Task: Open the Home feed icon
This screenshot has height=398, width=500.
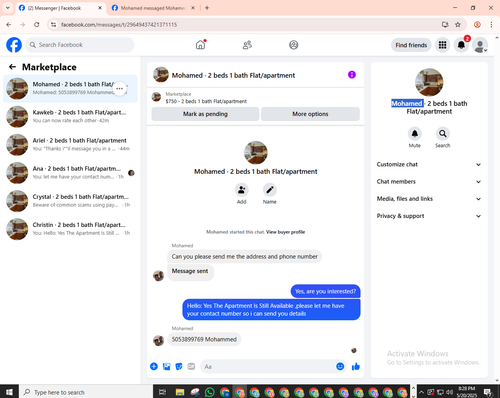Action: (200, 45)
